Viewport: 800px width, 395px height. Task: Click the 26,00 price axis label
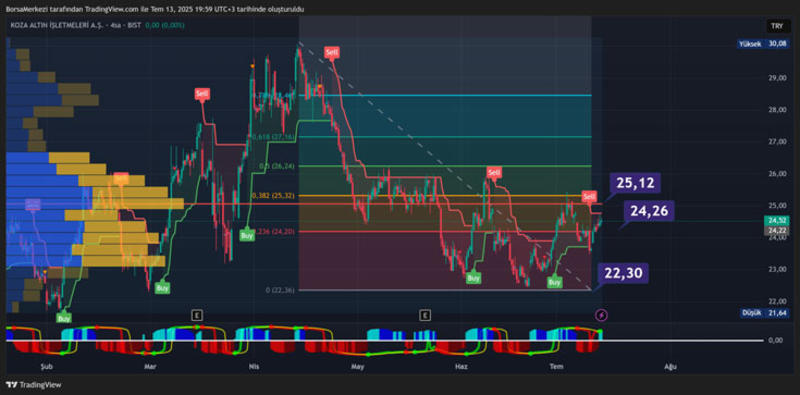[778, 174]
